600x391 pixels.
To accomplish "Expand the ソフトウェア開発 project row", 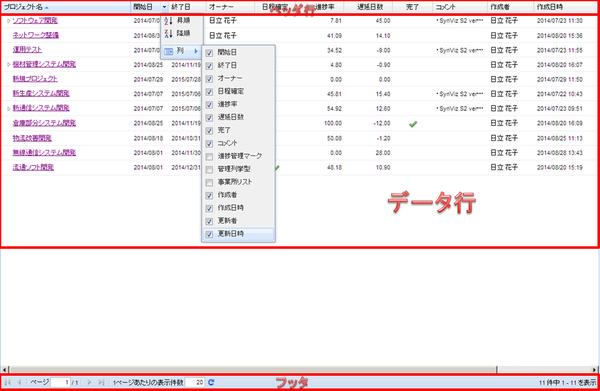I will coord(8,21).
